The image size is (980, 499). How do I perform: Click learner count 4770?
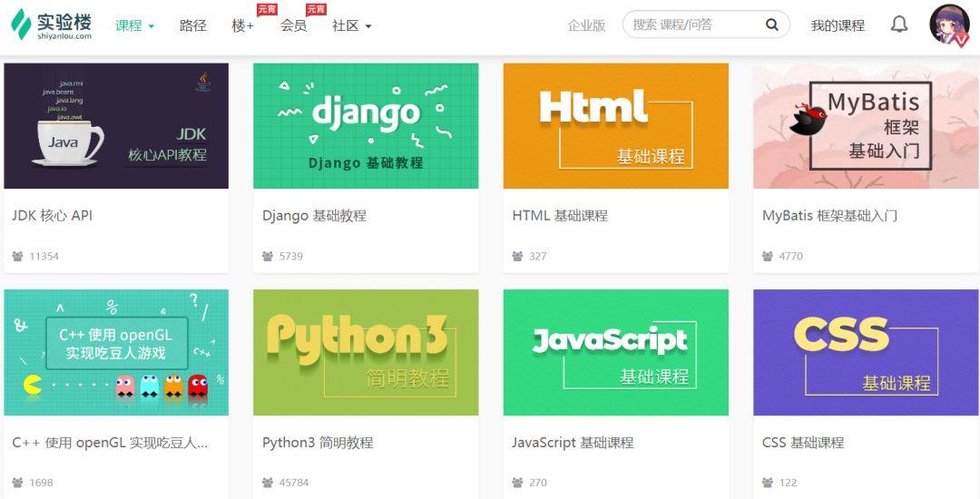[x=790, y=256]
